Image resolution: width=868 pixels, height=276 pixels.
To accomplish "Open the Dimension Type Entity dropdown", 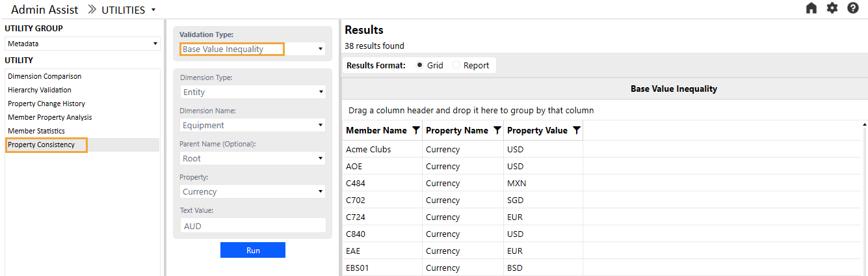I will 252,92.
